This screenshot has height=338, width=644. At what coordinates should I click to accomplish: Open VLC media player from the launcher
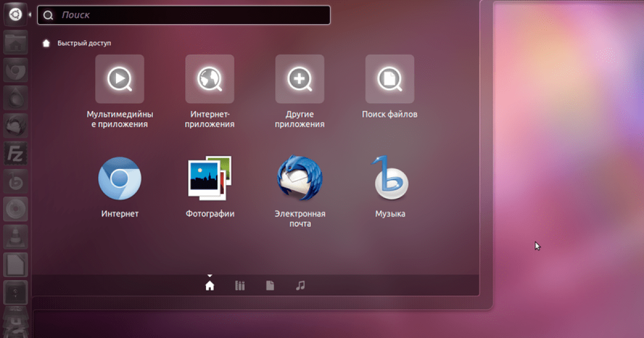[x=16, y=236]
